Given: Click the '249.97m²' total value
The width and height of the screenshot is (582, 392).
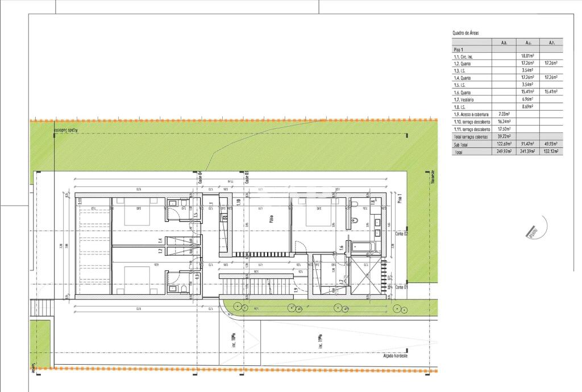Looking at the screenshot, I should (504, 151).
